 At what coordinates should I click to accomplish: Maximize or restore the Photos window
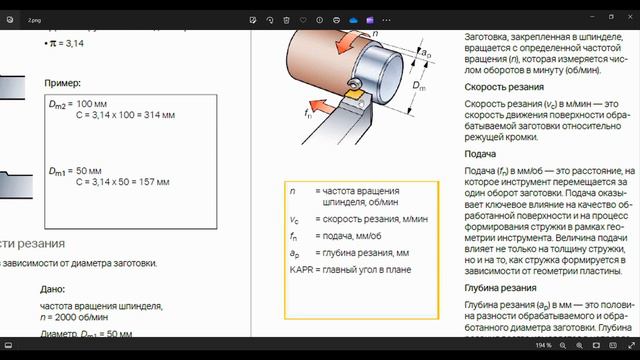611,17
